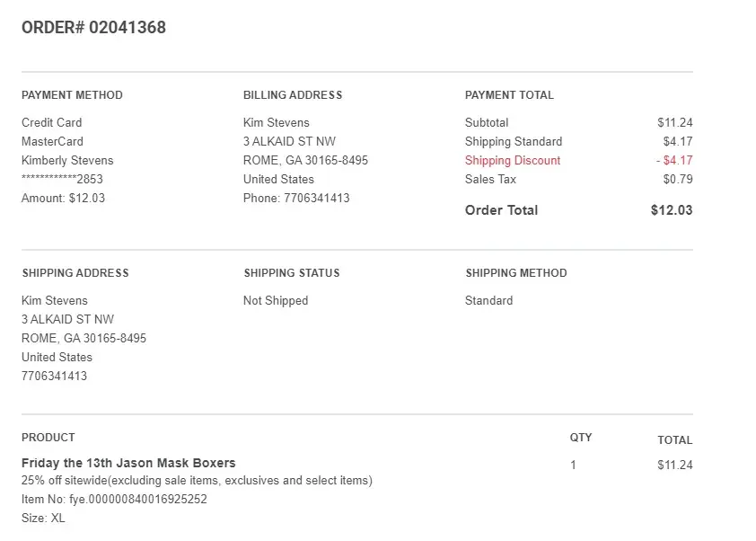The image size is (756, 541).
Task: Click the Size: XL product detail
Action: [x=43, y=518]
